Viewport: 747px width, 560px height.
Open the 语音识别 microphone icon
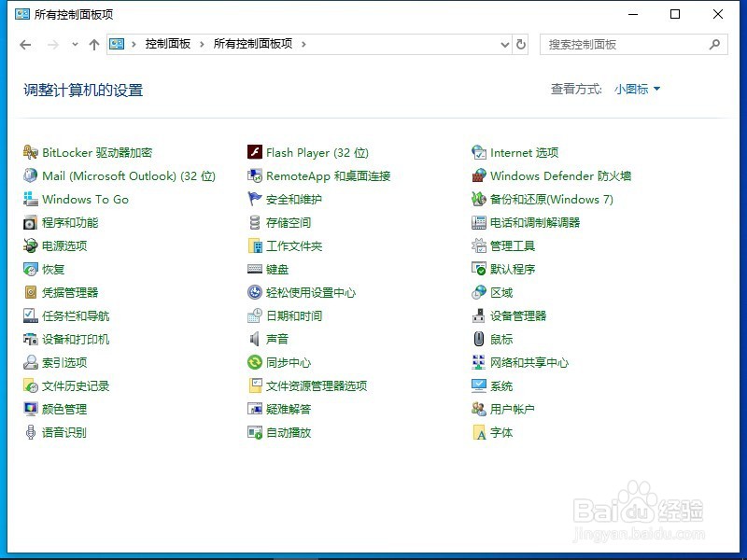point(31,432)
